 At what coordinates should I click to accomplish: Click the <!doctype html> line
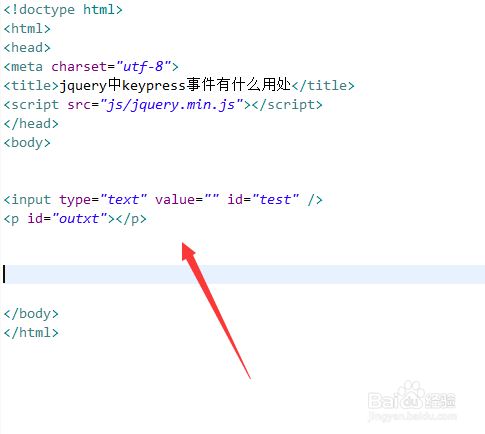point(63,10)
